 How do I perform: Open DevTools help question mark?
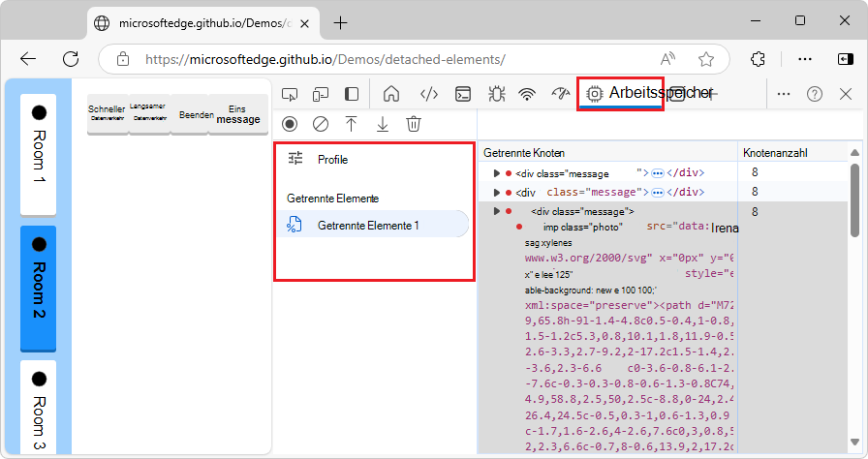point(815,94)
